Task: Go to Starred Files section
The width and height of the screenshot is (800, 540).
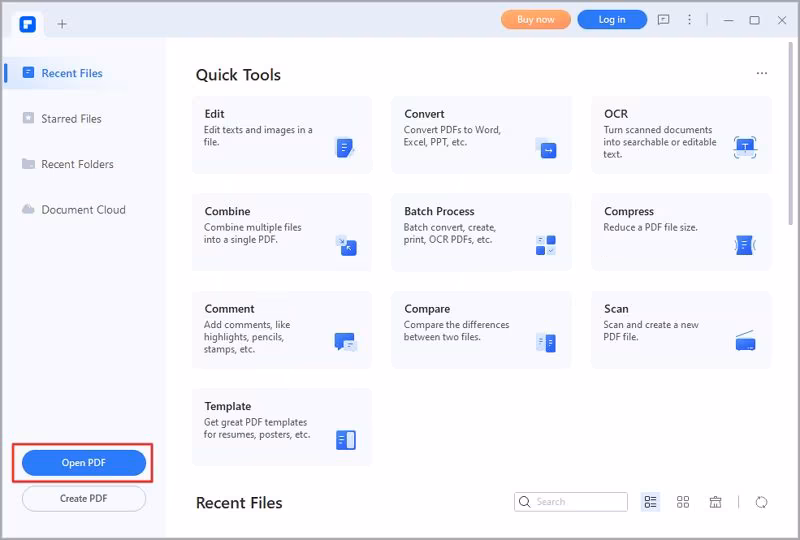Action: coord(71,119)
